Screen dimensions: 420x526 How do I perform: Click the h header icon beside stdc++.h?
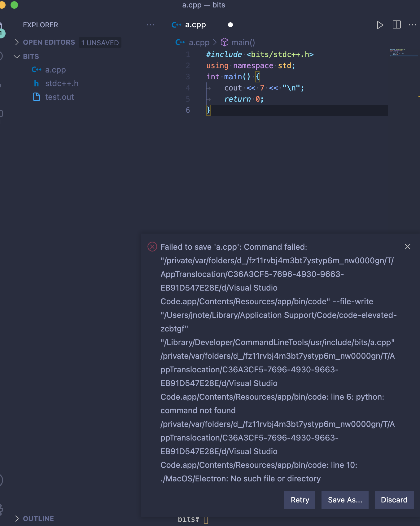tap(37, 83)
